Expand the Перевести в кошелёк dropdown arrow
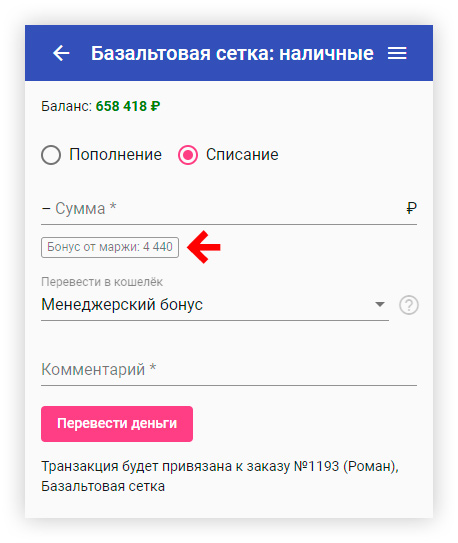Screen dimensions: 458x543 pos(380,304)
